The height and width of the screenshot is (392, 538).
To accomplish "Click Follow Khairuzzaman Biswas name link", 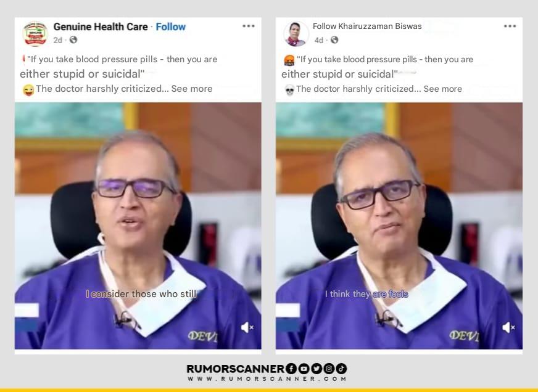I will coord(367,27).
